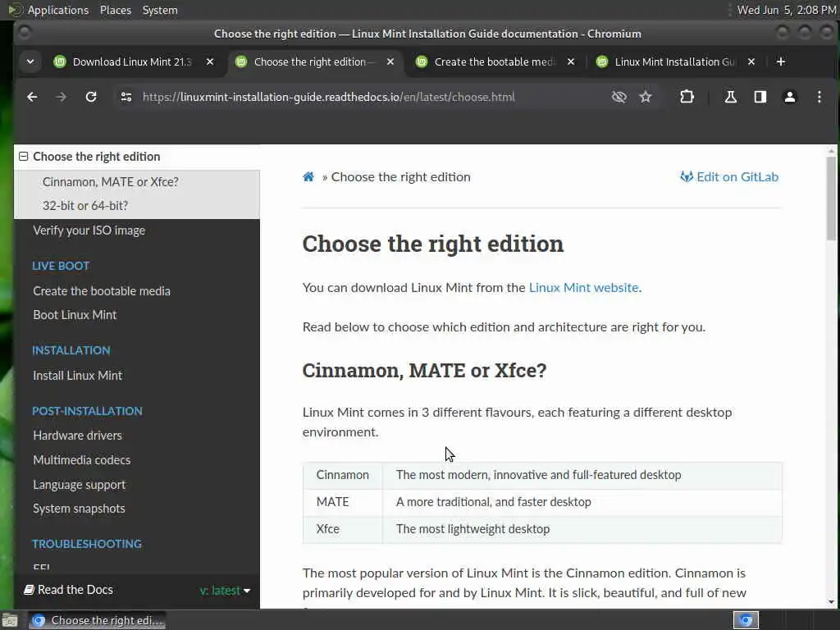The image size is (840, 630).
Task: Close the Download Linux Mint tab
Action: pos(210,62)
